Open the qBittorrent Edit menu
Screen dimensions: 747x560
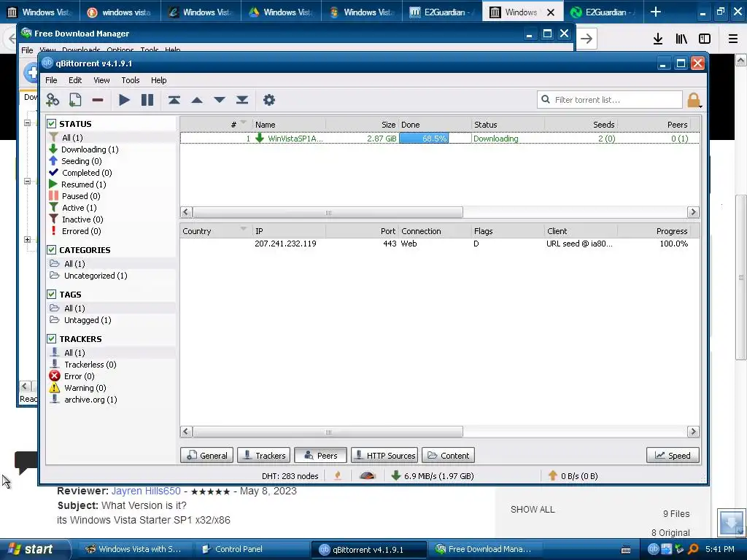75,80
